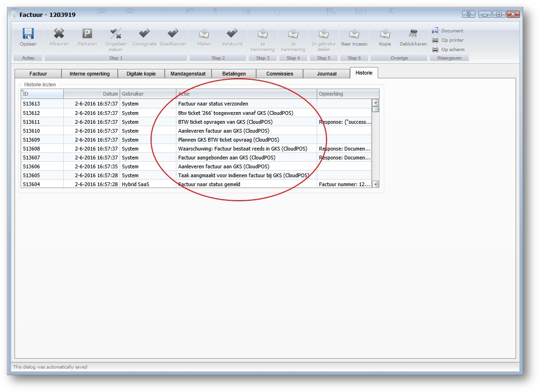The width and height of the screenshot is (540, 392).
Task: Click the Kopie icon
Action: coord(385,34)
